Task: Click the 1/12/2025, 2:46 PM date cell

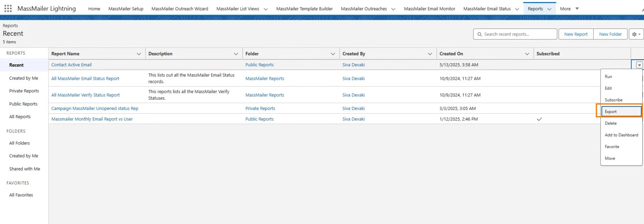Action: [x=459, y=119]
